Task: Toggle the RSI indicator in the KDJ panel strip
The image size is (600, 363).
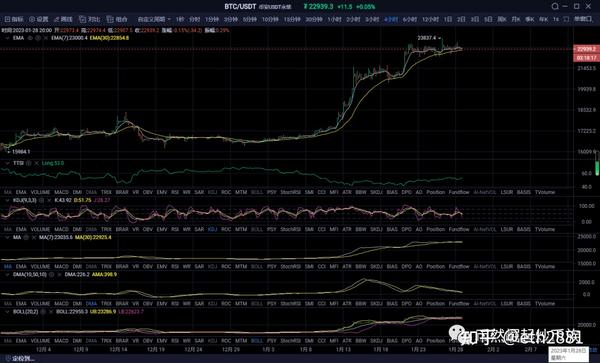Action: [174, 229]
